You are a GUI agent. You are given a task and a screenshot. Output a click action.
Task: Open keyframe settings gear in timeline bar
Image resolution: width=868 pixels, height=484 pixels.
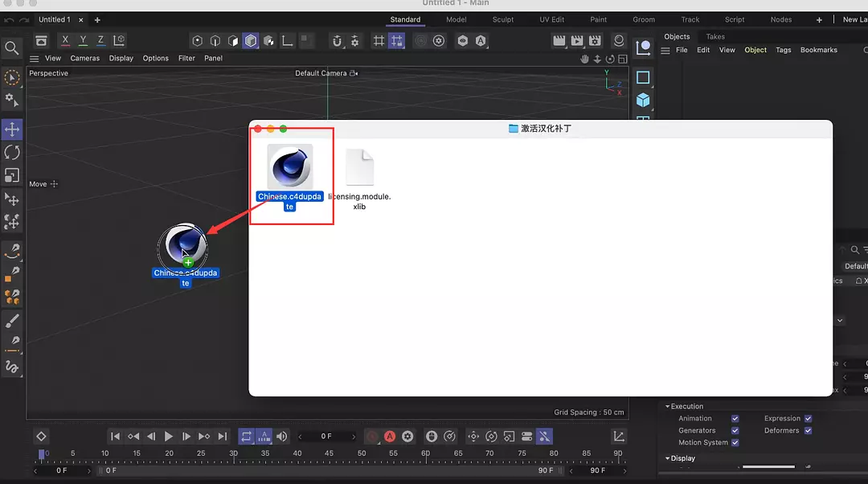(x=408, y=437)
